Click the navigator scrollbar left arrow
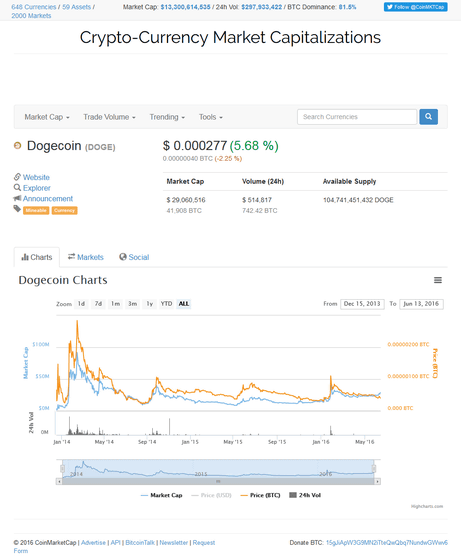Viewport: 461px width, 560px height. coord(59,481)
